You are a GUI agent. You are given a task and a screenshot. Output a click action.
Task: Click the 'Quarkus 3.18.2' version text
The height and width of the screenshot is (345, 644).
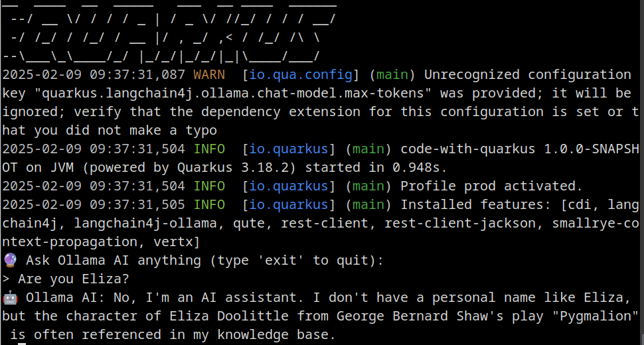233,167
